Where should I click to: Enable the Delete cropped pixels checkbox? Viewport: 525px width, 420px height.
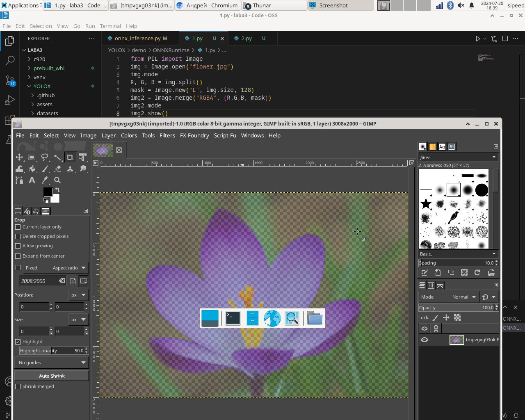[x=18, y=237]
